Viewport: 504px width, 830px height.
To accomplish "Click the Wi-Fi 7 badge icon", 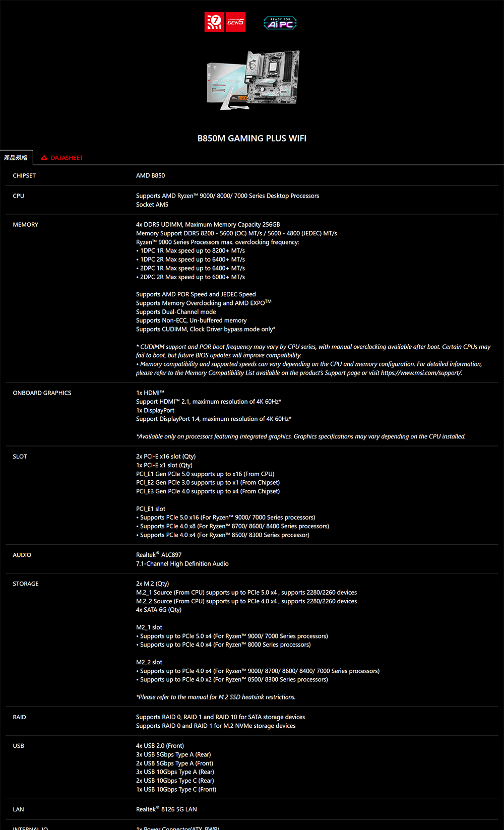I will coord(214,22).
